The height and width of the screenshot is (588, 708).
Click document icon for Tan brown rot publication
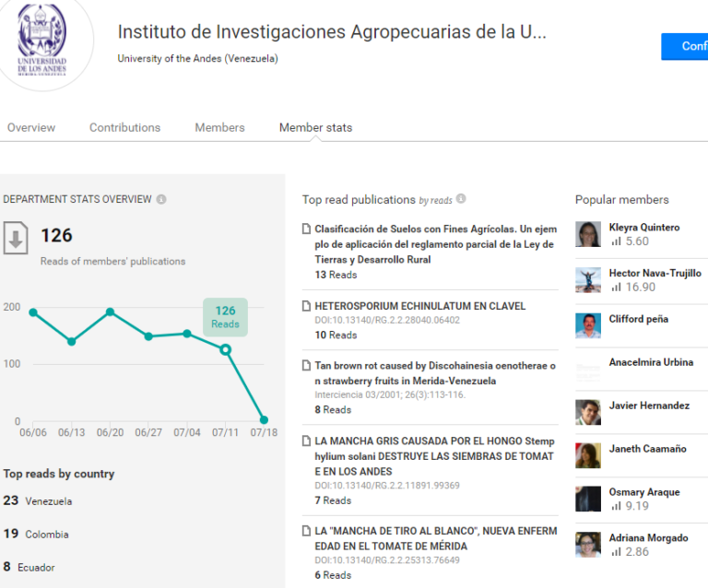(x=307, y=365)
